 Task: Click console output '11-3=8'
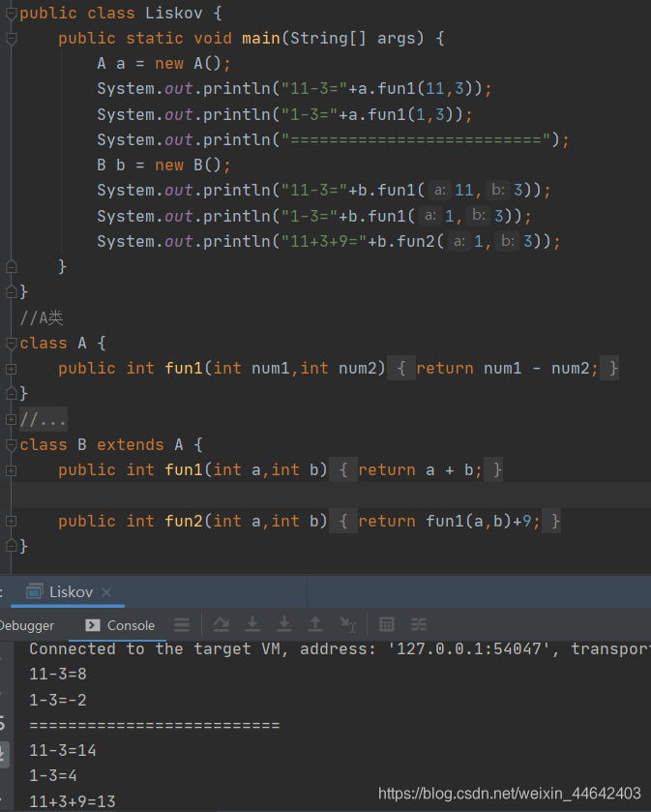[x=58, y=675]
